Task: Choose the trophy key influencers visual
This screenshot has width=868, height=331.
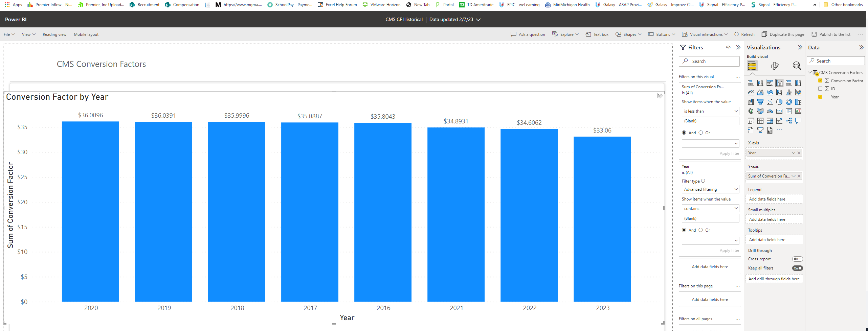Action: click(760, 130)
